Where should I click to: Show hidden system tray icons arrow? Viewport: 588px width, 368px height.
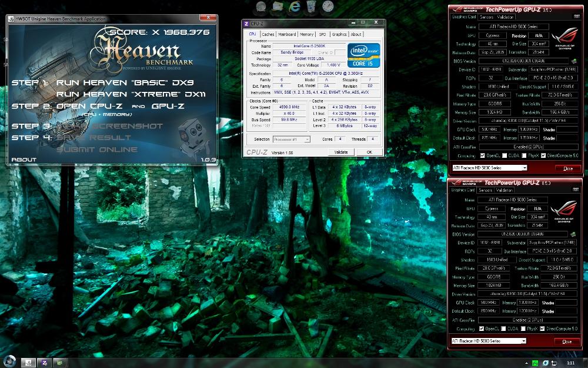(526, 363)
